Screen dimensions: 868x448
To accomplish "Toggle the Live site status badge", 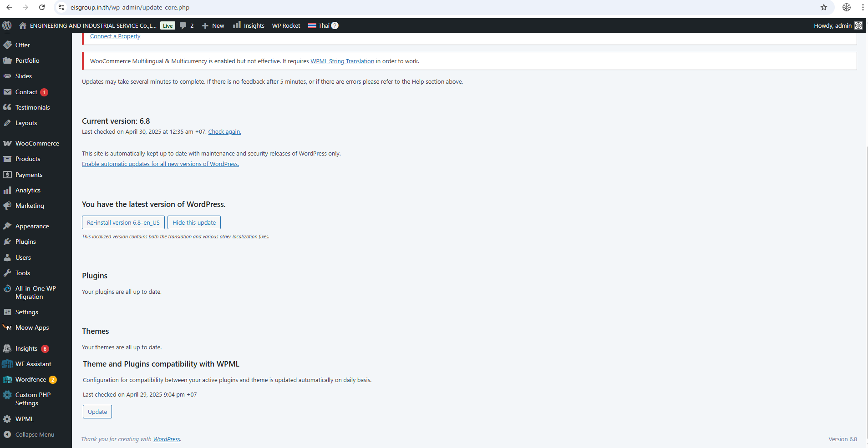I will coord(168,25).
